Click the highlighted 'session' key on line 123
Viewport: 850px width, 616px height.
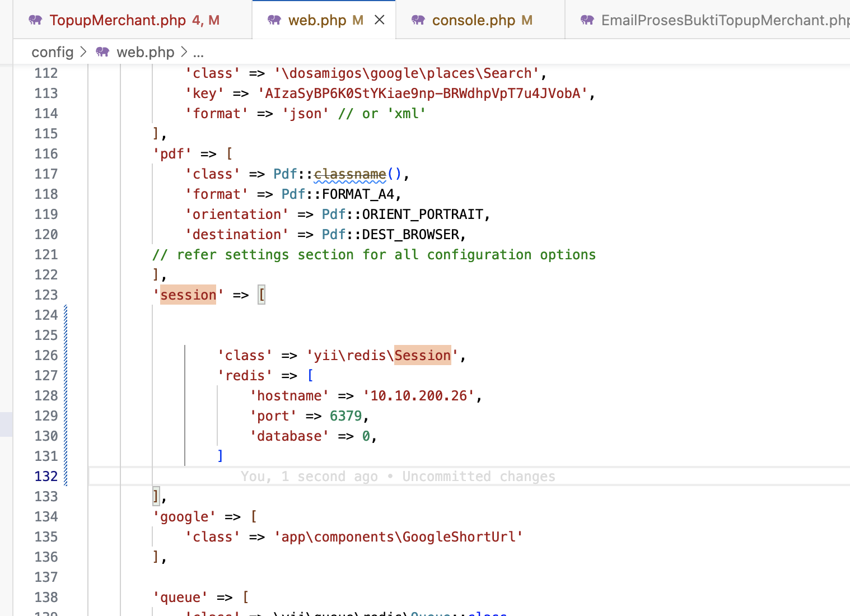coord(188,295)
